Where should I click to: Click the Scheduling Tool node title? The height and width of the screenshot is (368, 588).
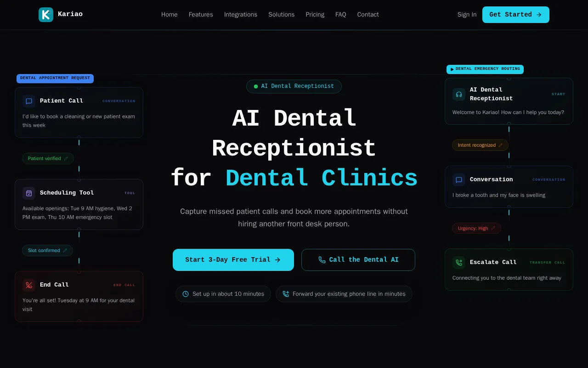point(67,193)
